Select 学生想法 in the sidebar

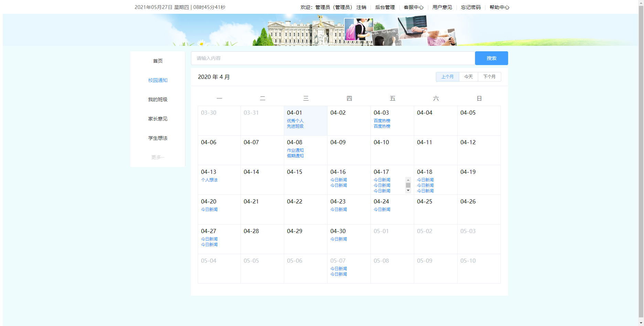(158, 138)
